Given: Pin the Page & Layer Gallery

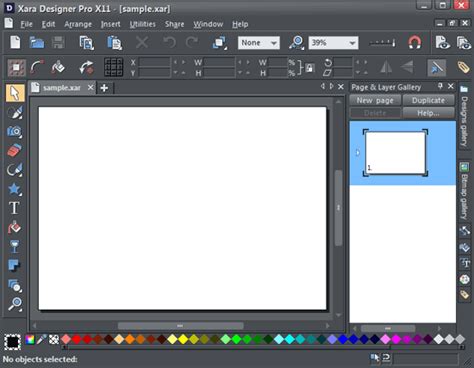Looking at the screenshot, I should pyautogui.click(x=440, y=86).
